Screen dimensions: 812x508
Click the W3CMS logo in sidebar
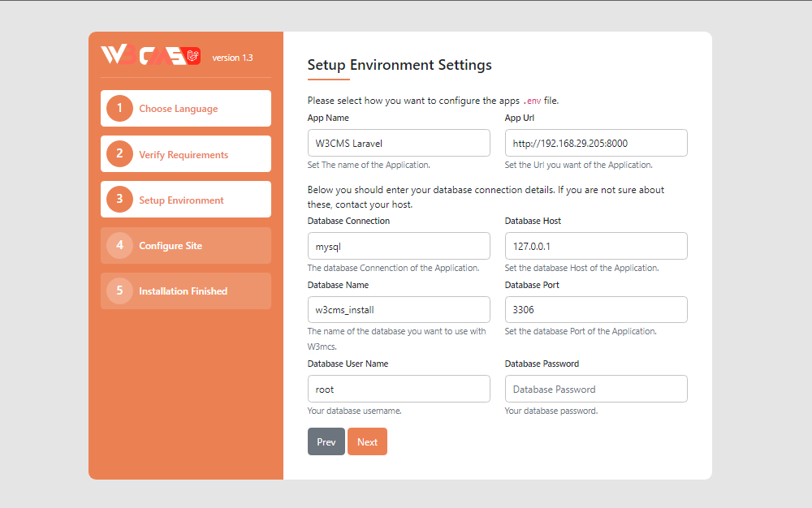tap(142, 55)
